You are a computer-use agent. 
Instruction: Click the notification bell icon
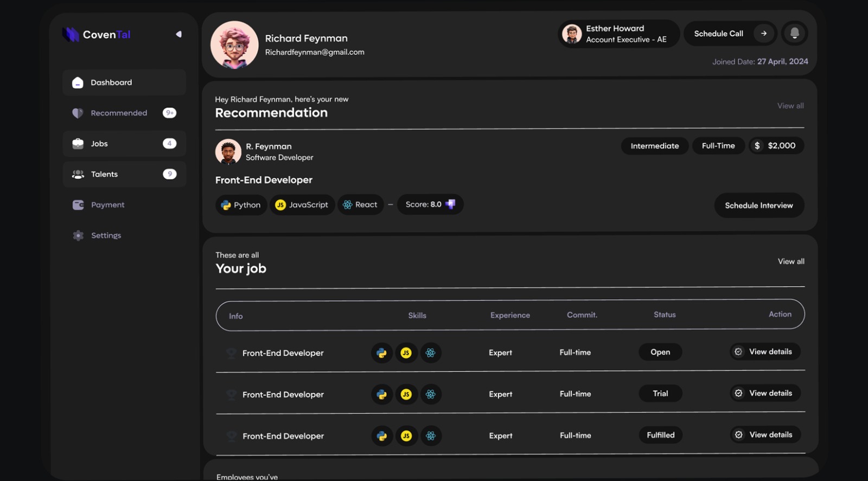[x=794, y=34]
